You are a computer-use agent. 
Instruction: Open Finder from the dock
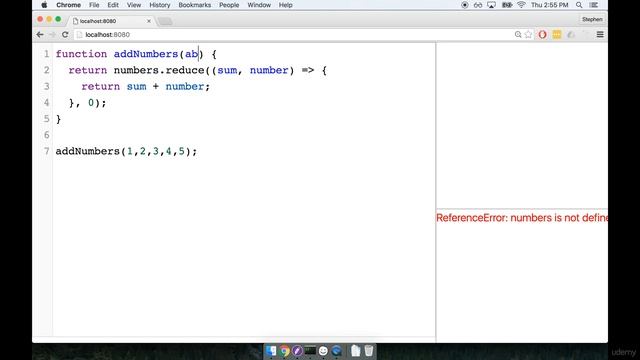271,351
